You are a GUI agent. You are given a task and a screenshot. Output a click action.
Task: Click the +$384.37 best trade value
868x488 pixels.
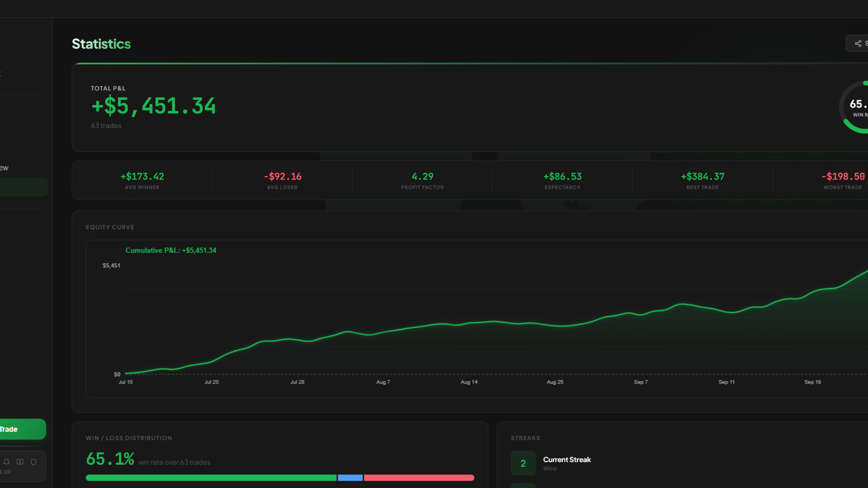point(703,176)
